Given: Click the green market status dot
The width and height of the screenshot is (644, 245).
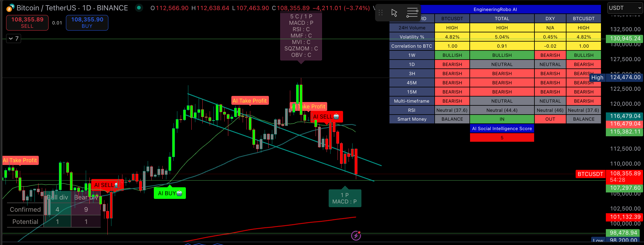Looking at the screenshot, I should tap(139, 8).
